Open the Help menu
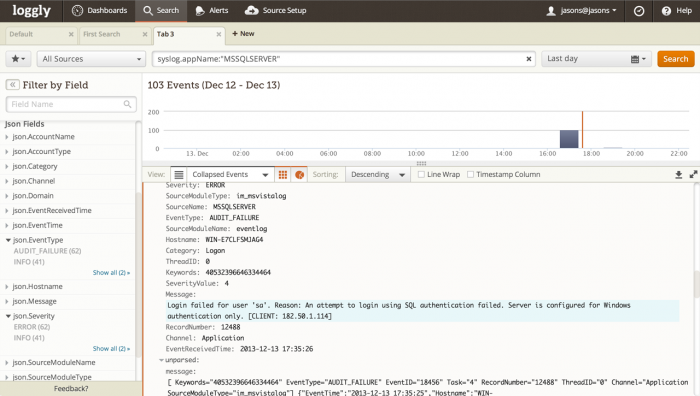 pos(677,10)
